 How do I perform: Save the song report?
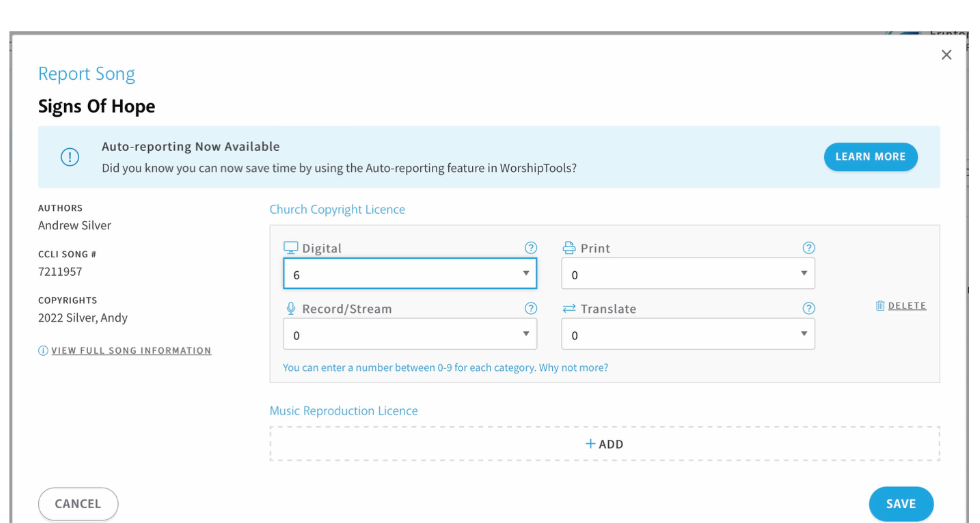901,504
